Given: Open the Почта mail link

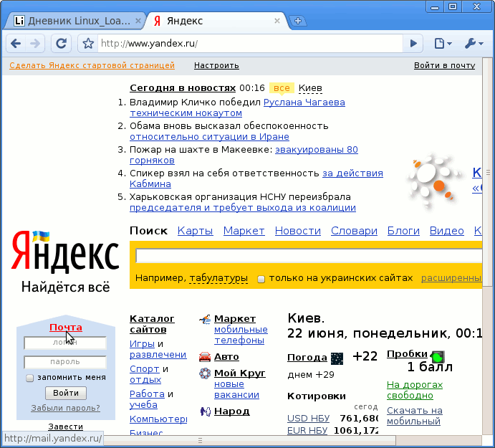Looking at the screenshot, I should (66, 328).
